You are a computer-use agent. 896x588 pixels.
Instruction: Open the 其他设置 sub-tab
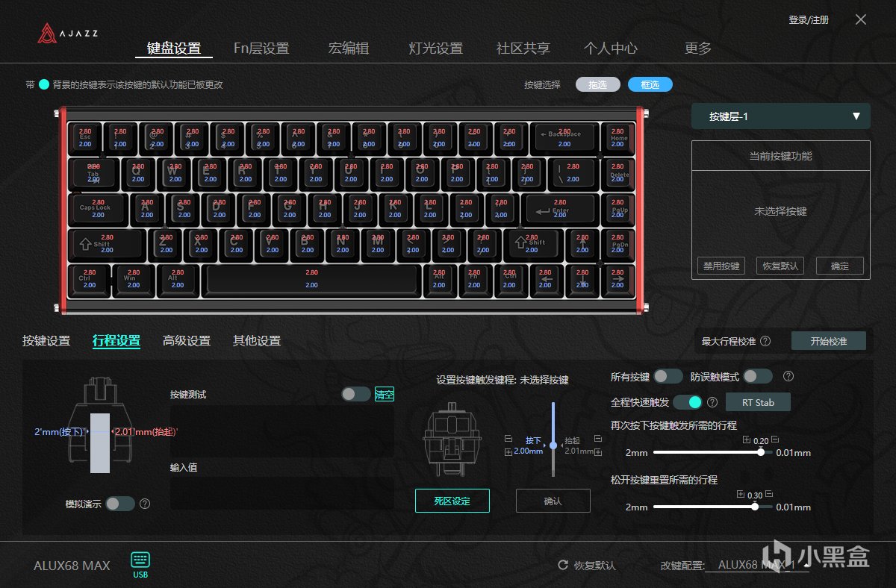tap(257, 341)
